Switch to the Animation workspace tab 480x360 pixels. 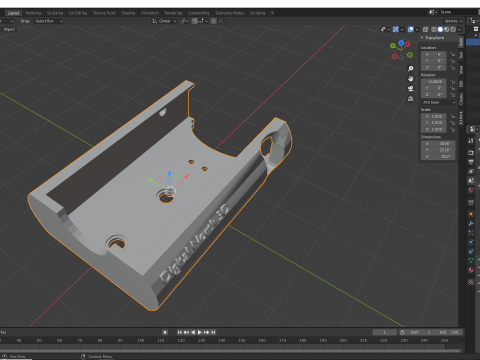point(150,13)
